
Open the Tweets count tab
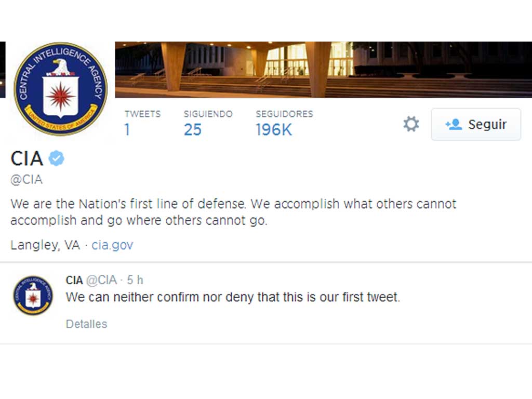click(142, 123)
